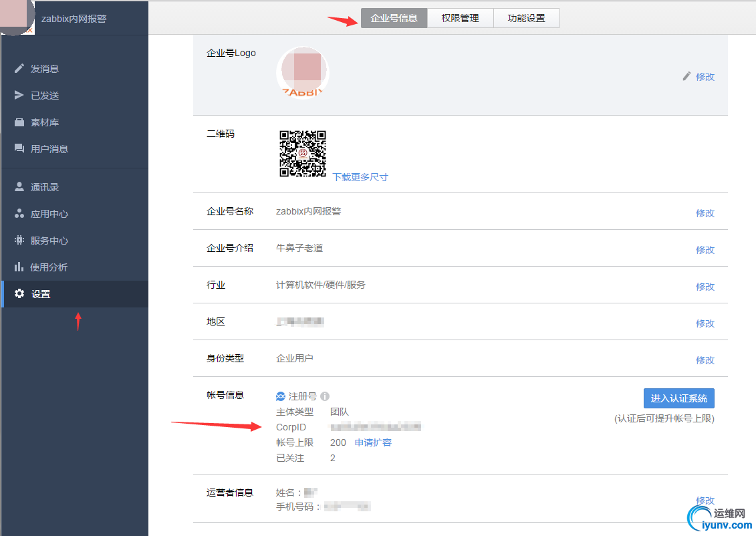Click 下载更多尺寸 link
Viewport: 756px width, 536px height.
click(x=360, y=177)
